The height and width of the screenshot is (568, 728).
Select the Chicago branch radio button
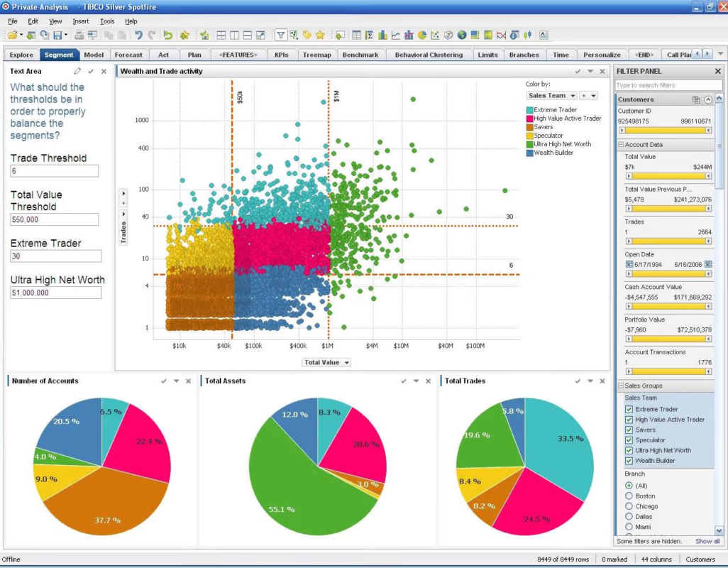[x=629, y=506]
